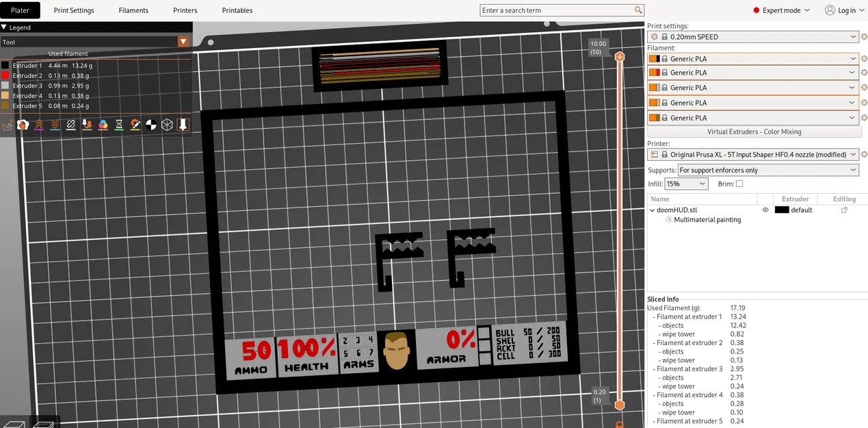Open third filament Generic PLA dropdown
This screenshot has width=868, height=428.
click(754, 88)
